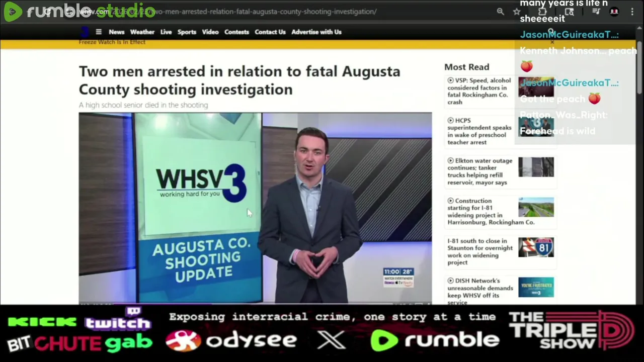Click the HCPS story thumbnail image
This screenshot has height=362, width=644.
[536, 127]
